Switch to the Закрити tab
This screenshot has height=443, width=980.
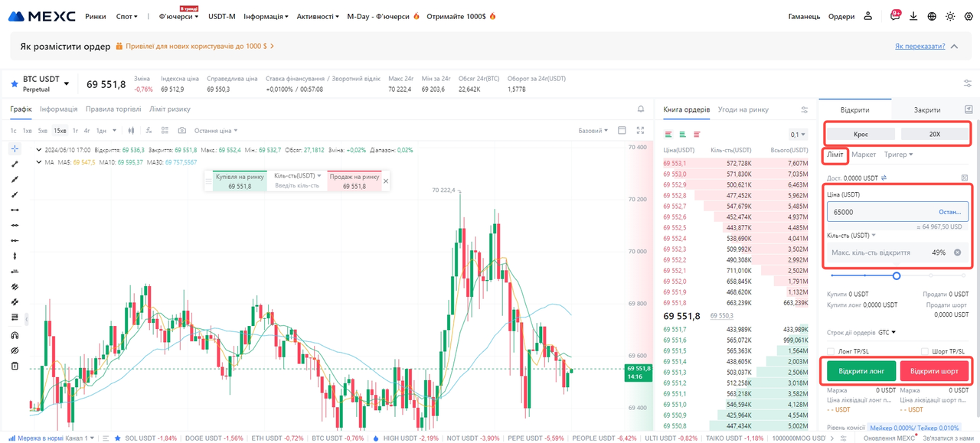click(927, 109)
